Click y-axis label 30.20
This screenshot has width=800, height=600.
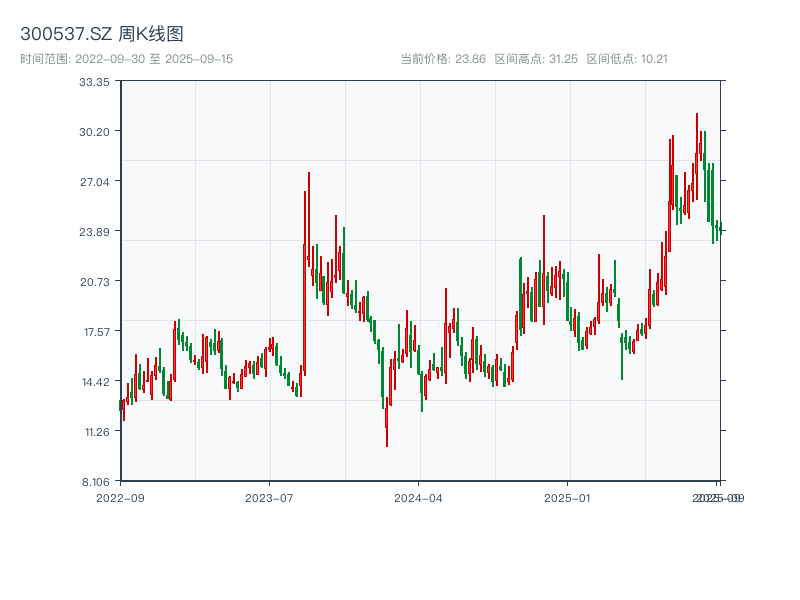point(94,132)
